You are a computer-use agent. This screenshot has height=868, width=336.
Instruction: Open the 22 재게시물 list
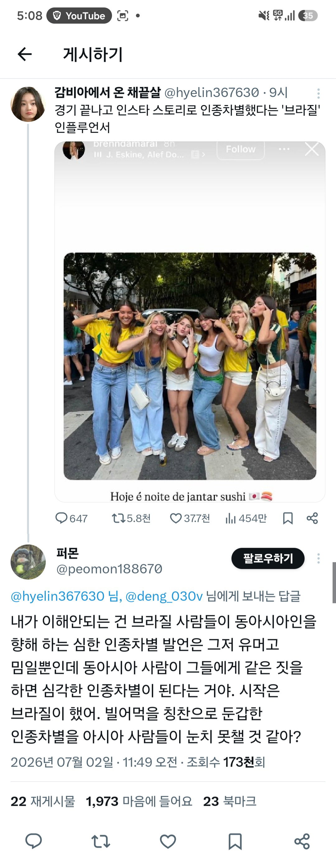[43, 801]
